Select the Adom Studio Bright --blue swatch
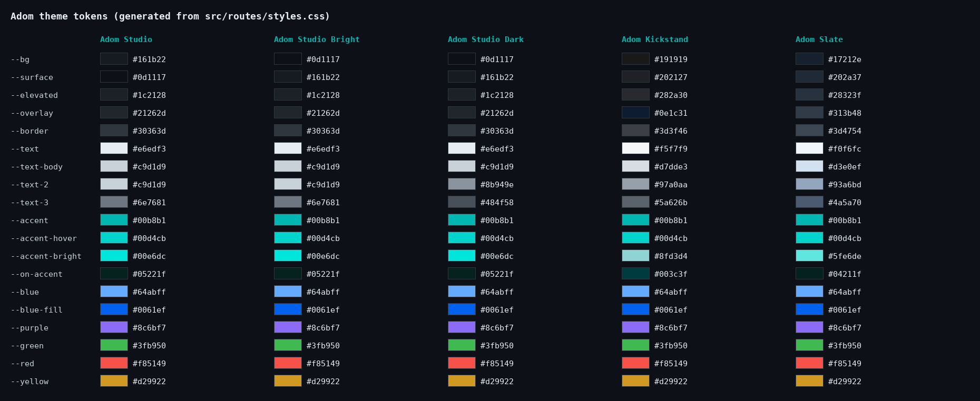 pos(288,292)
